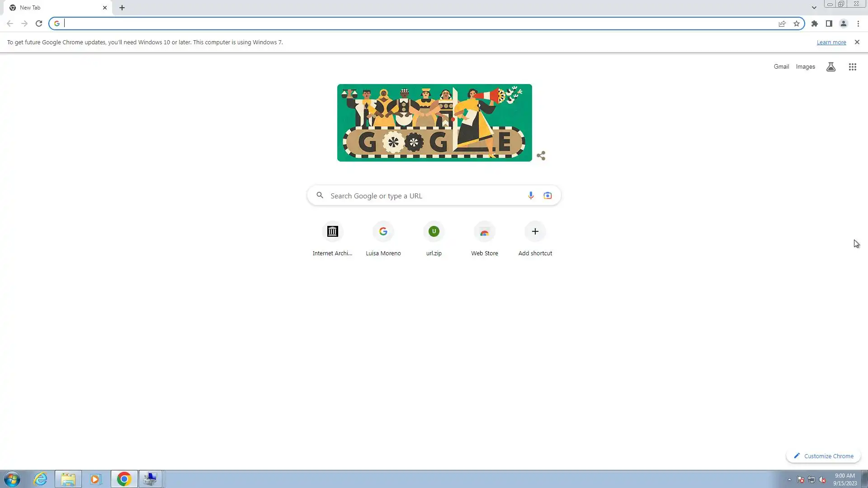The image size is (868, 488).
Task: Open the user profile avatar
Action: (844, 23)
